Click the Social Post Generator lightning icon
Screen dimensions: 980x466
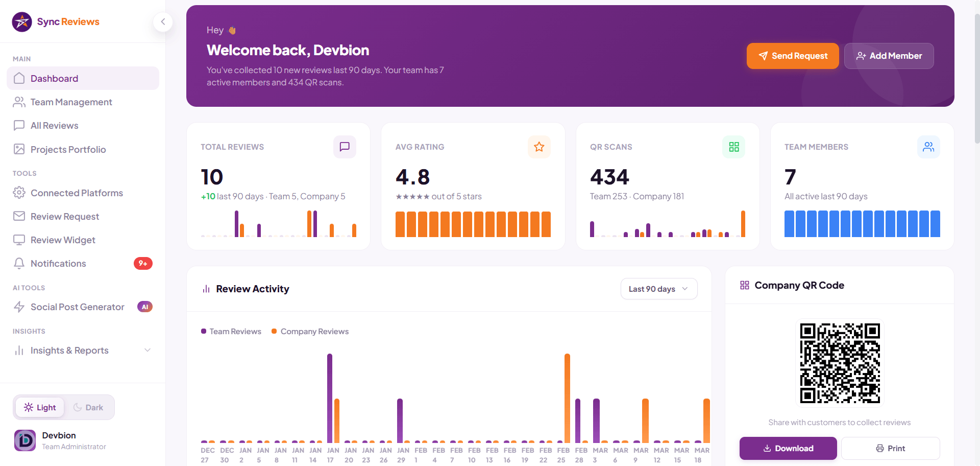(x=19, y=307)
